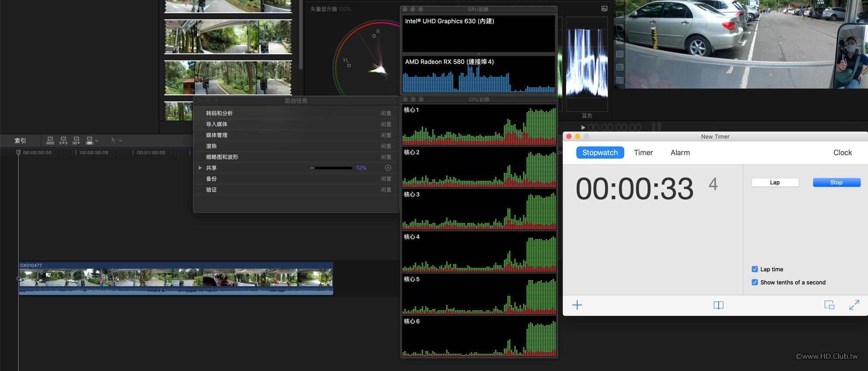This screenshot has height=371, width=868.
Task: Enter full screen with the expand arrows icon
Action: (x=854, y=305)
